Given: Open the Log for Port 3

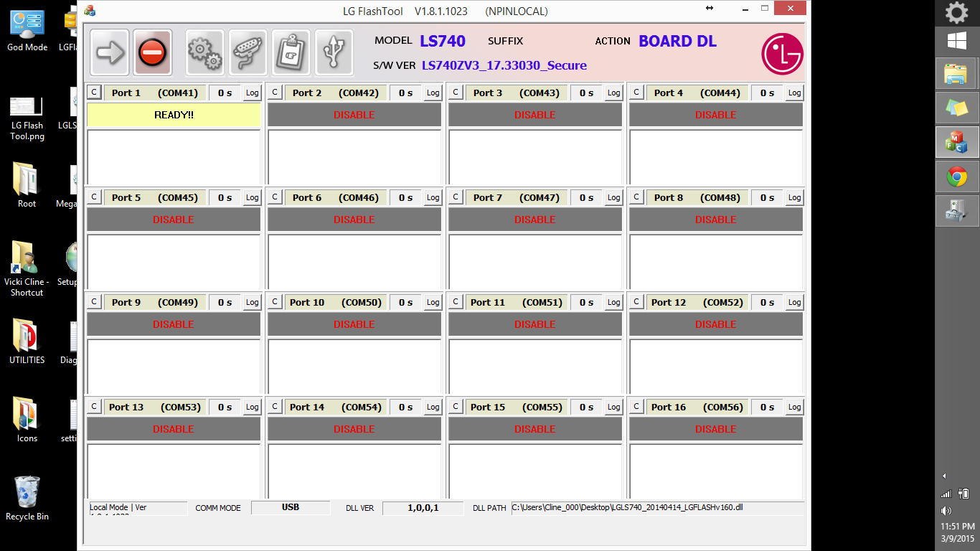Looking at the screenshot, I should point(614,93).
